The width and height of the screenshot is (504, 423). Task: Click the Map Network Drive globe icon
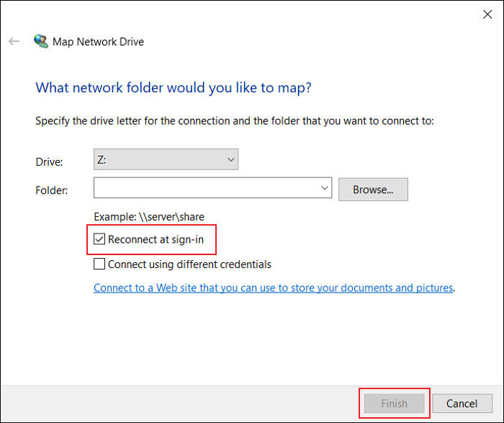coord(41,41)
